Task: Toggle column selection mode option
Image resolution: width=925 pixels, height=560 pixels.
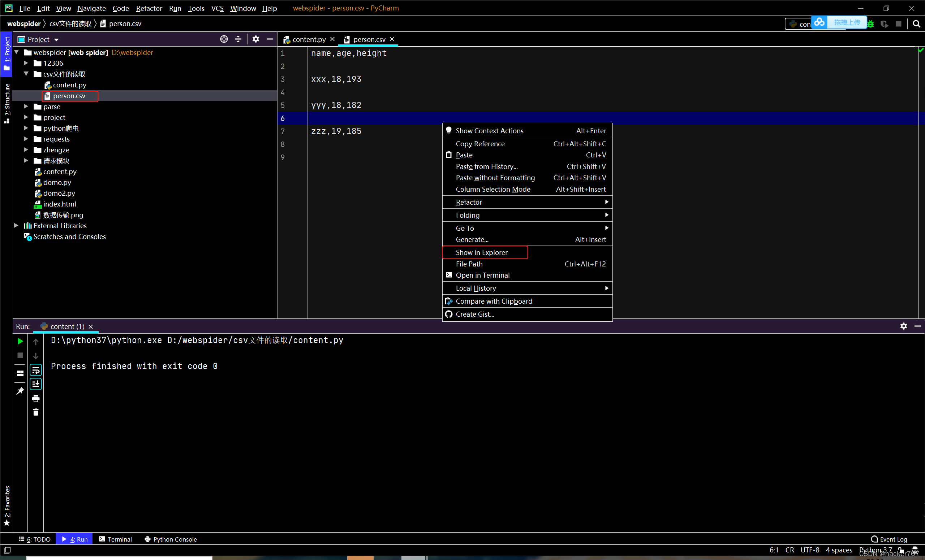Action: (x=493, y=189)
